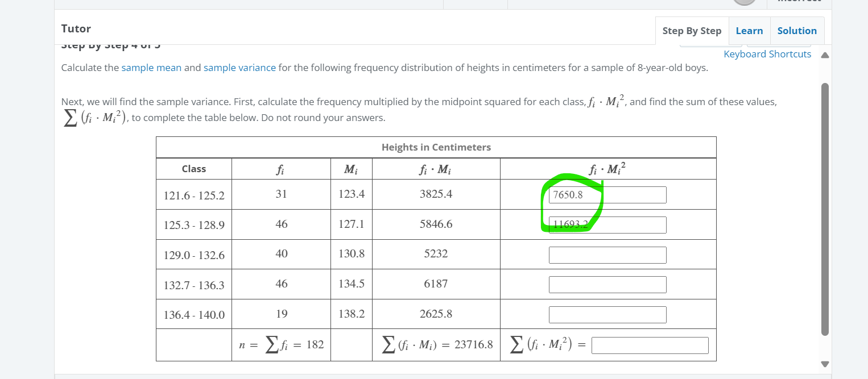This screenshot has width=868, height=379.
Task: Select the input containing 7650.8
Action: click(607, 194)
